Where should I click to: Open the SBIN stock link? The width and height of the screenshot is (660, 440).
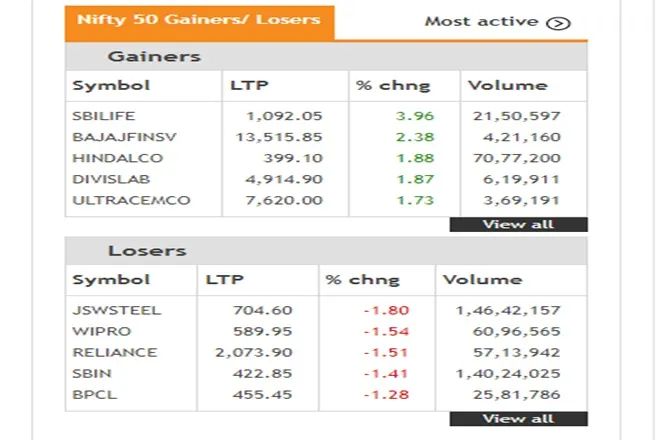[x=91, y=373]
